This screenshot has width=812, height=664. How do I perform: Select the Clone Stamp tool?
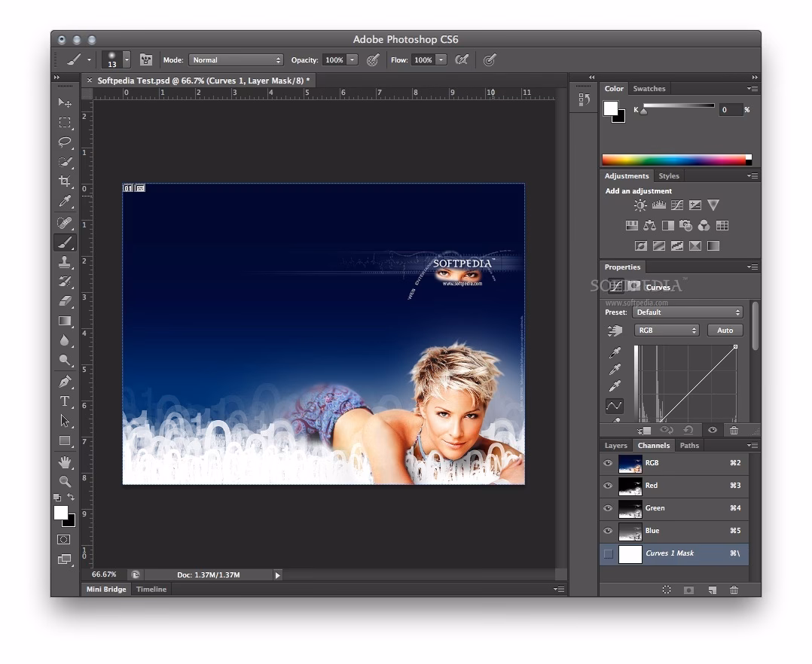pos(65,262)
